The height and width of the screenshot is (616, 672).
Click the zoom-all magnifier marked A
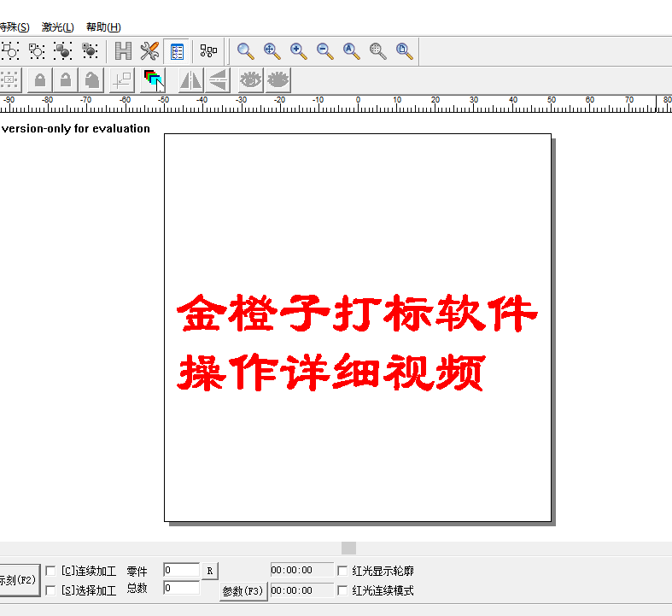tap(352, 51)
